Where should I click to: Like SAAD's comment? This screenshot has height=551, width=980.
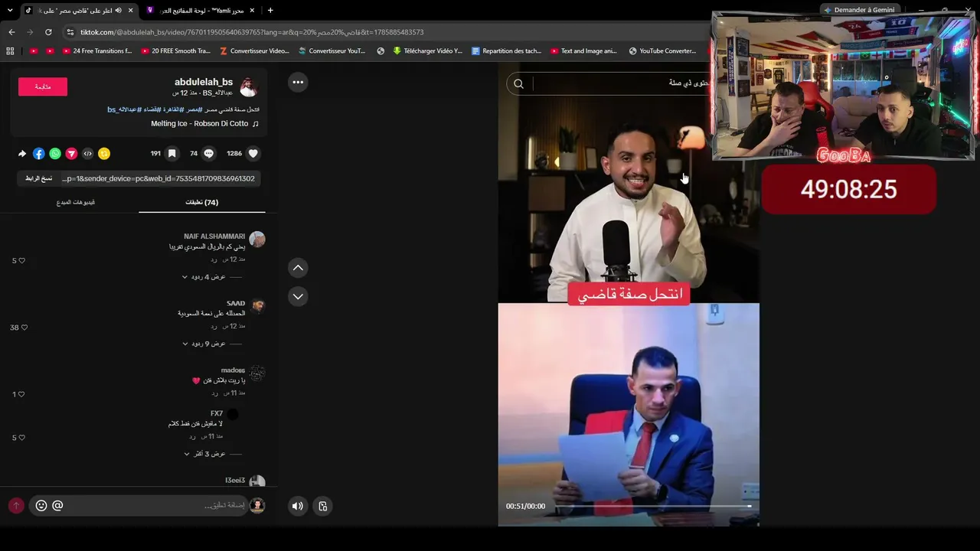(24, 328)
